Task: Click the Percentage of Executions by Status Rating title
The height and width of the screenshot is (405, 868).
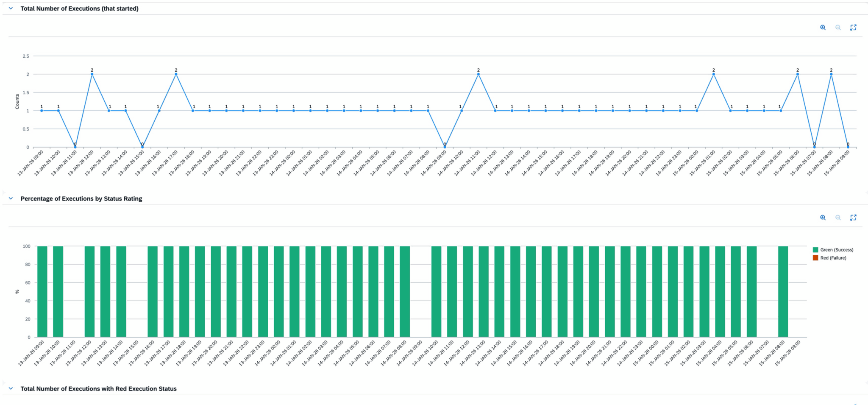Action: pyautogui.click(x=81, y=198)
